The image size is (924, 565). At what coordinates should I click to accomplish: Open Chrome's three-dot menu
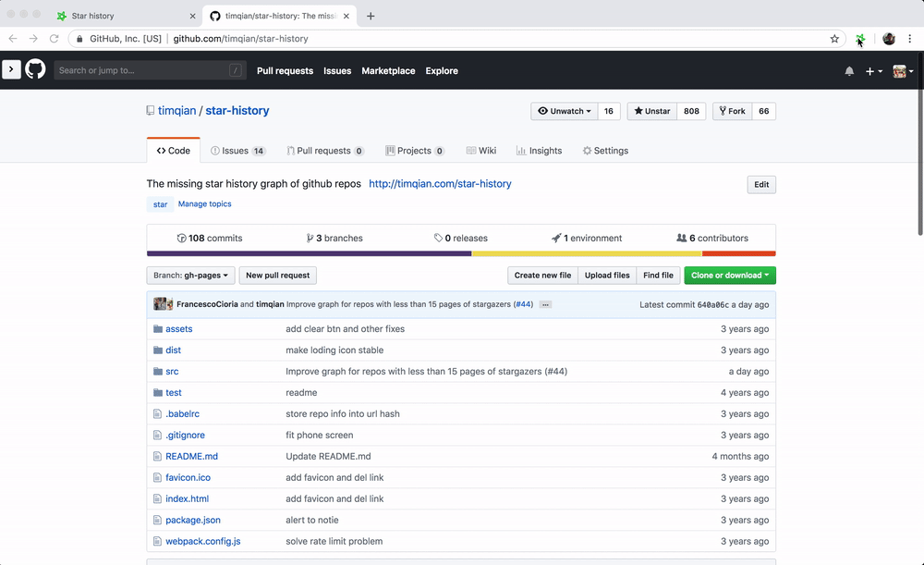[x=910, y=39]
